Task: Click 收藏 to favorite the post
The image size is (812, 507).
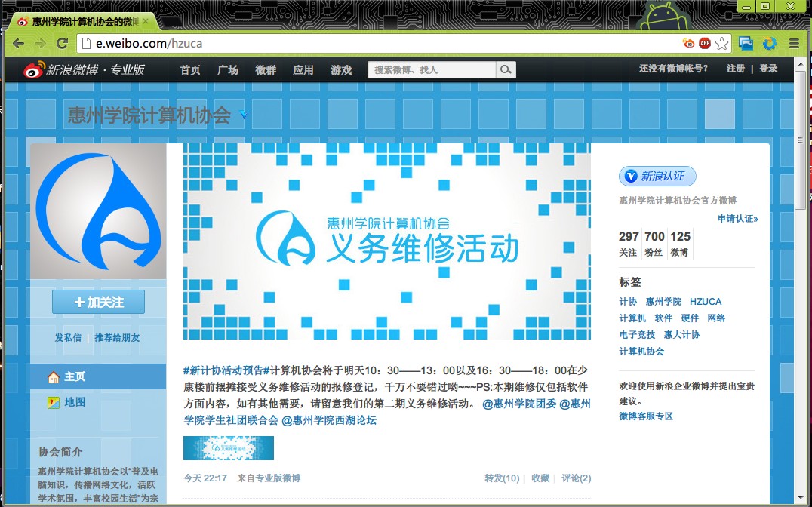Action: click(x=540, y=478)
